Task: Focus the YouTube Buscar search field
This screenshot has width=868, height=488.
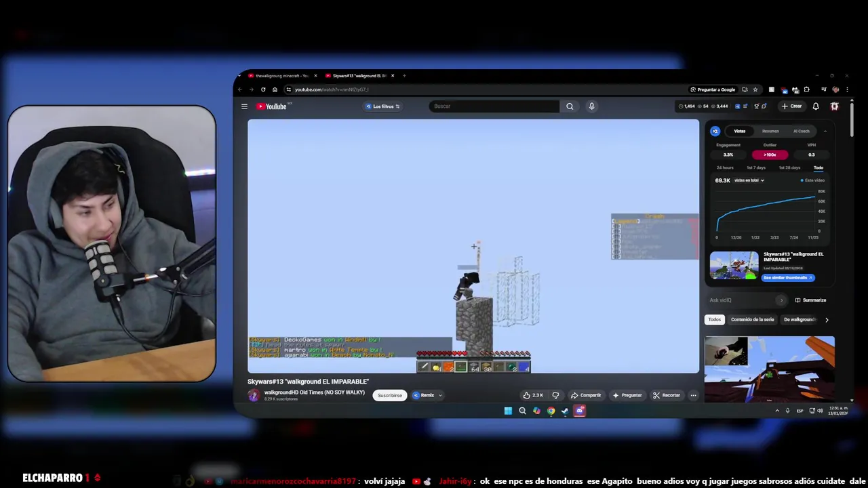Action: [495, 106]
